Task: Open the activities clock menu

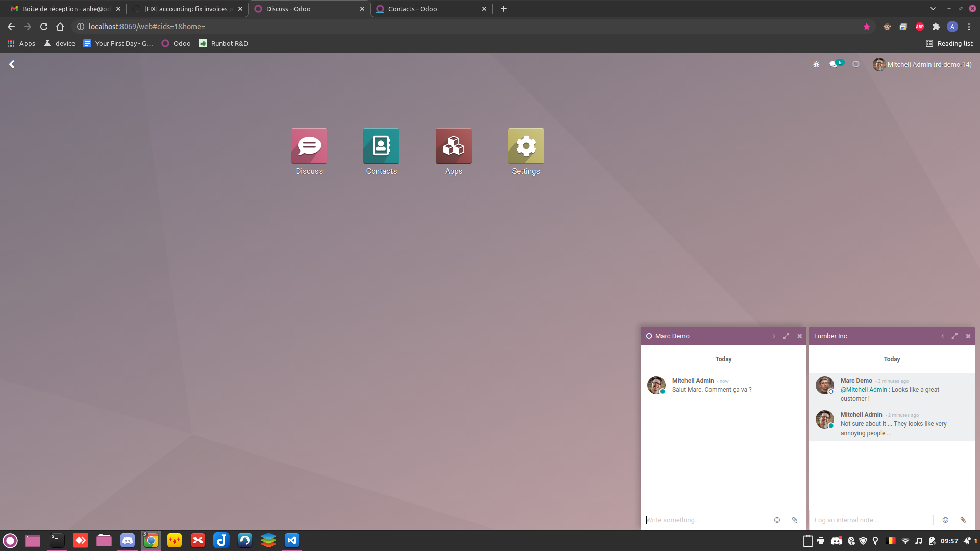Action: 856,64
